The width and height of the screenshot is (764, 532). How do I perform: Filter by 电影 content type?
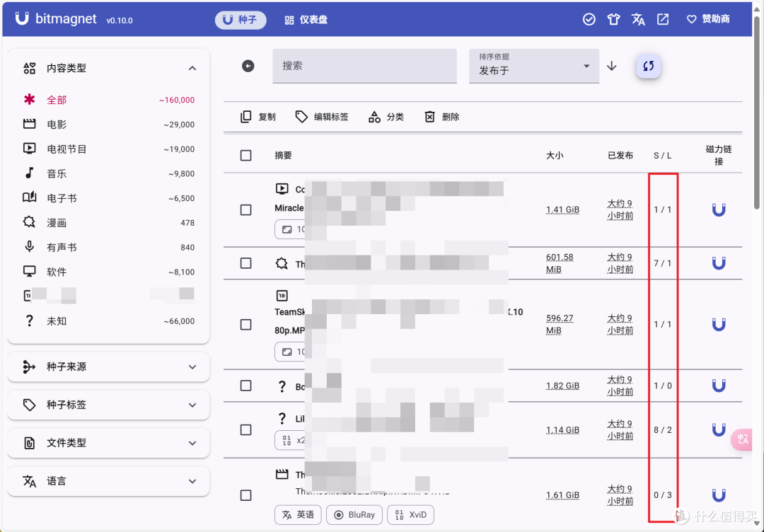109,125
